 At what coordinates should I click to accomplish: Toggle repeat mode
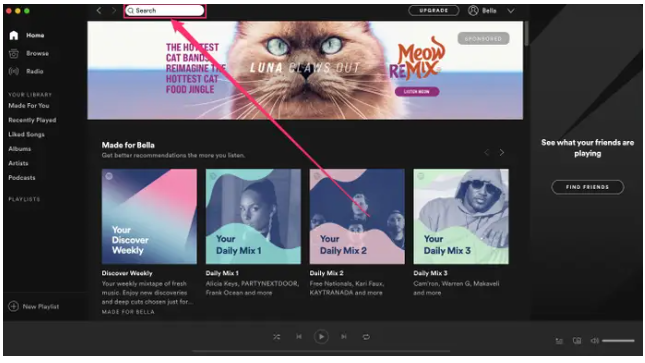pos(366,337)
